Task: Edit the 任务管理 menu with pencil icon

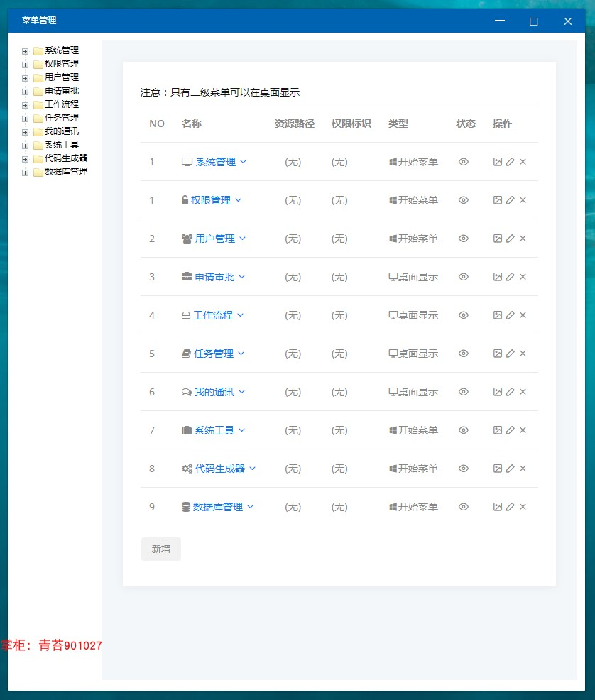Action: click(511, 354)
